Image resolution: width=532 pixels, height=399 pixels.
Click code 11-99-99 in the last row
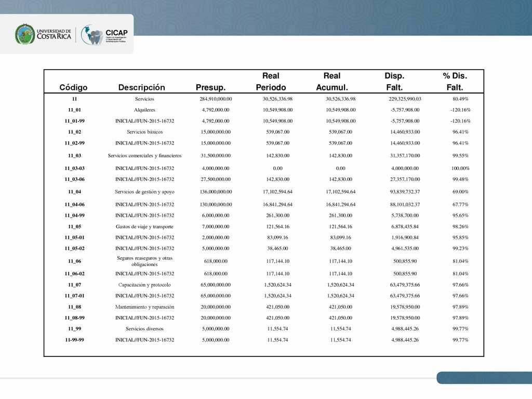tap(75, 340)
